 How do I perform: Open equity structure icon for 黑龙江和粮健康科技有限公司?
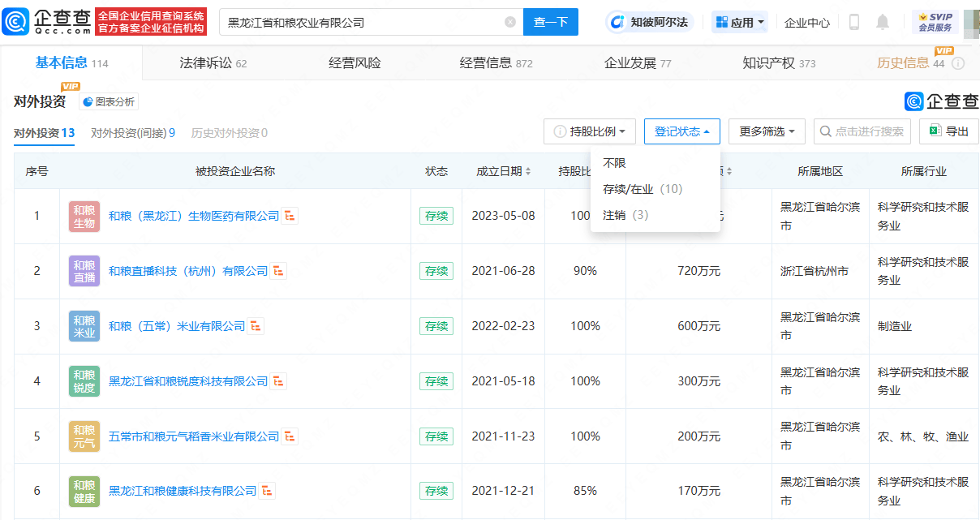(268, 491)
